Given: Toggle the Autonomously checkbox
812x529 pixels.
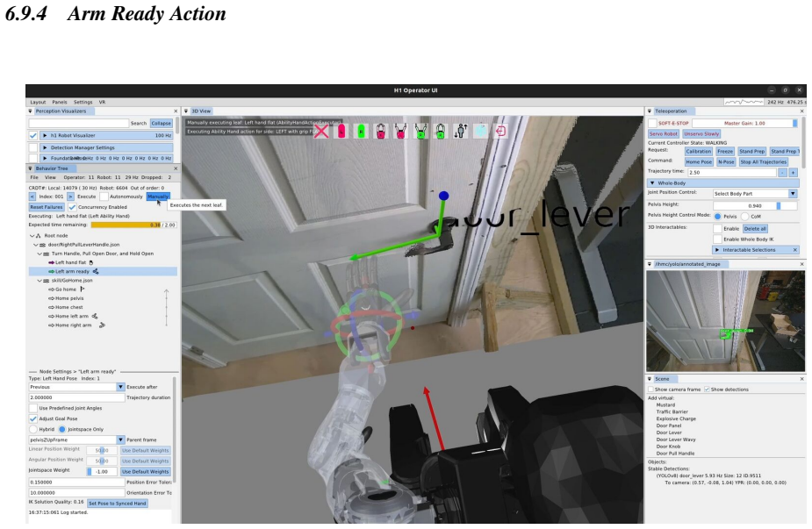Looking at the screenshot, I should click(x=104, y=197).
